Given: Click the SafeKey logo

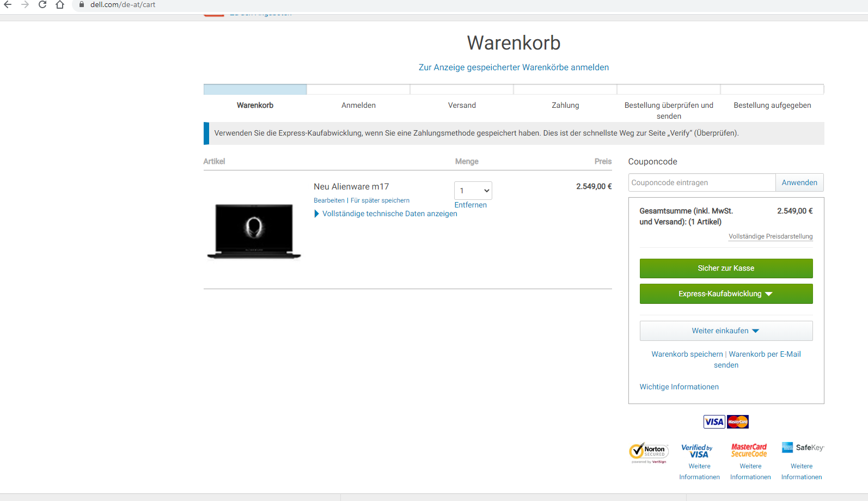Looking at the screenshot, I should [x=803, y=448].
